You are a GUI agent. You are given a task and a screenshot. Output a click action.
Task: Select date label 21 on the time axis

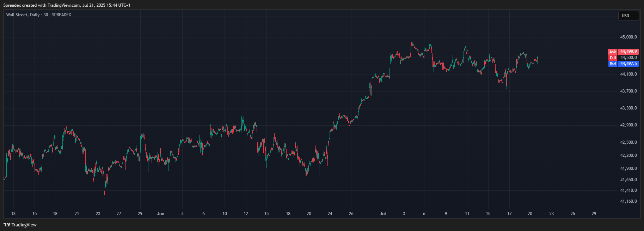(77, 214)
